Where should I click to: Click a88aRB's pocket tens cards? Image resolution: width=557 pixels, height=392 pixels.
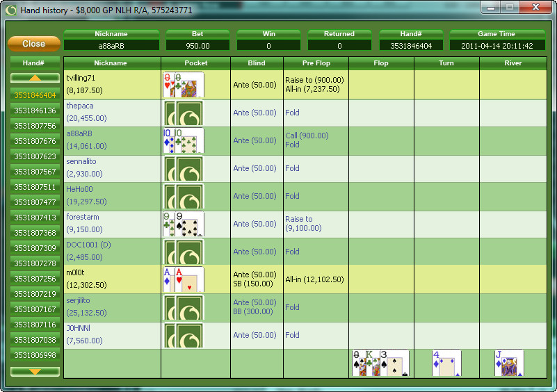pos(184,140)
